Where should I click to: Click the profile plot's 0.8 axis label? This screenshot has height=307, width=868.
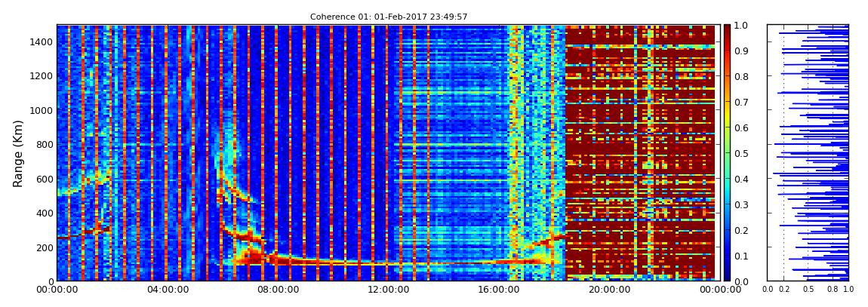pos(833,290)
